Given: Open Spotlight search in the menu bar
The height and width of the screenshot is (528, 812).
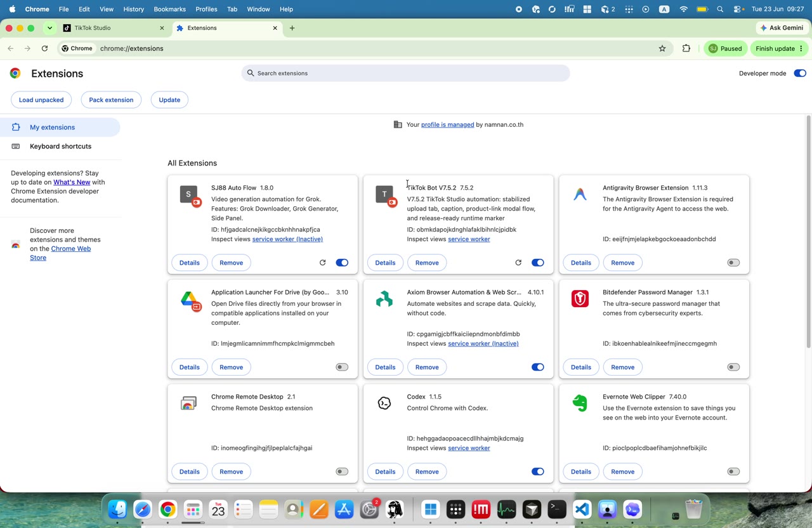Looking at the screenshot, I should coord(720,10).
